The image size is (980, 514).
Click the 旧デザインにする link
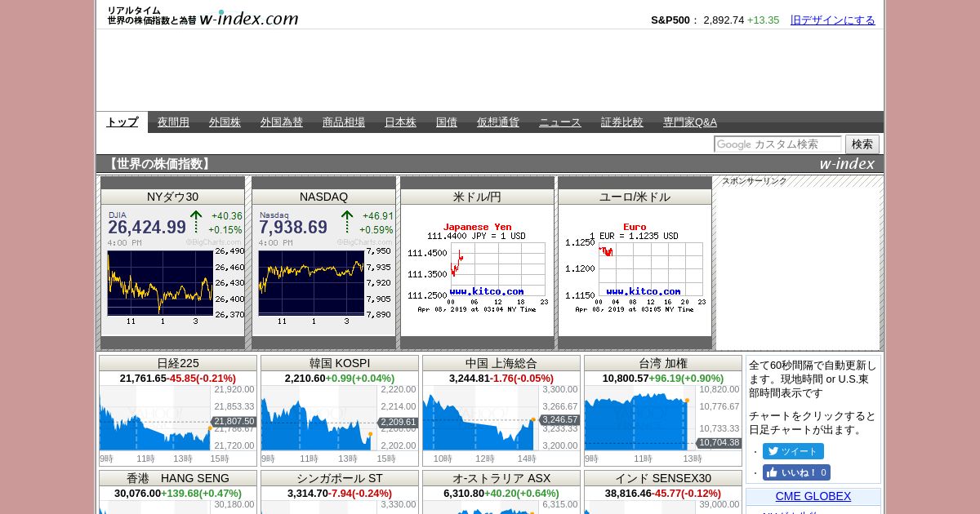coord(833,20)
